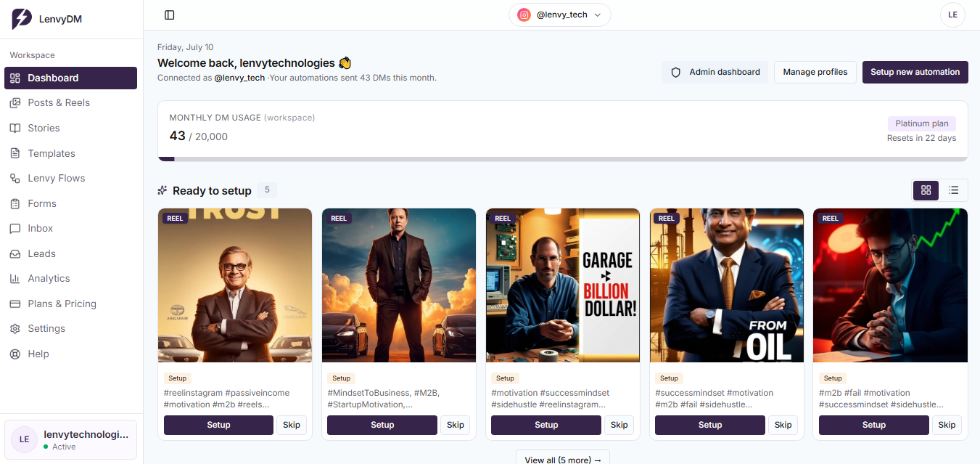Click Setup new automation button

[x=915, y=72]
